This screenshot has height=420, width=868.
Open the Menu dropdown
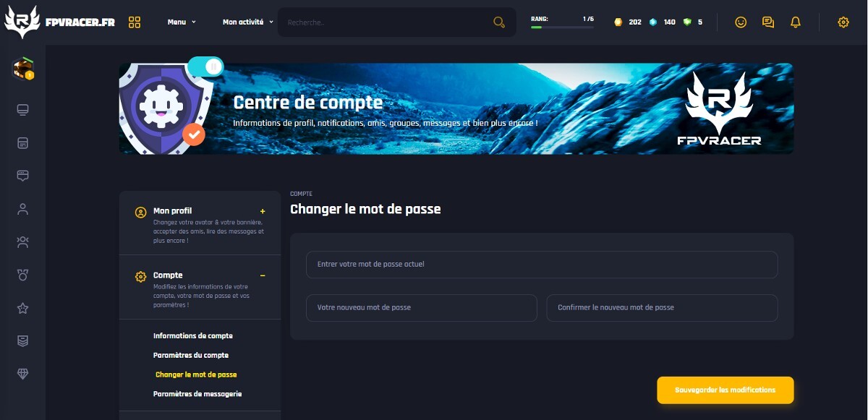pos(182,22)
